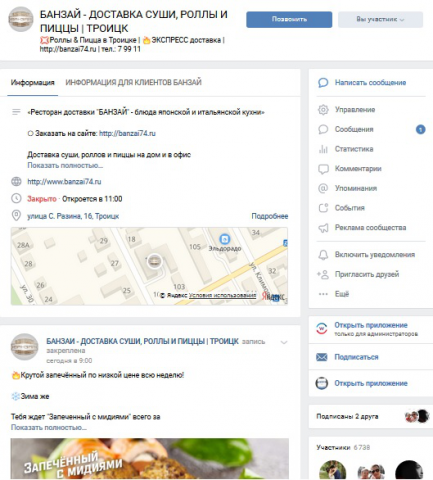Expand the Ещё more options menu
Viewport: 433px width, 480px height.
coord(342,294)
